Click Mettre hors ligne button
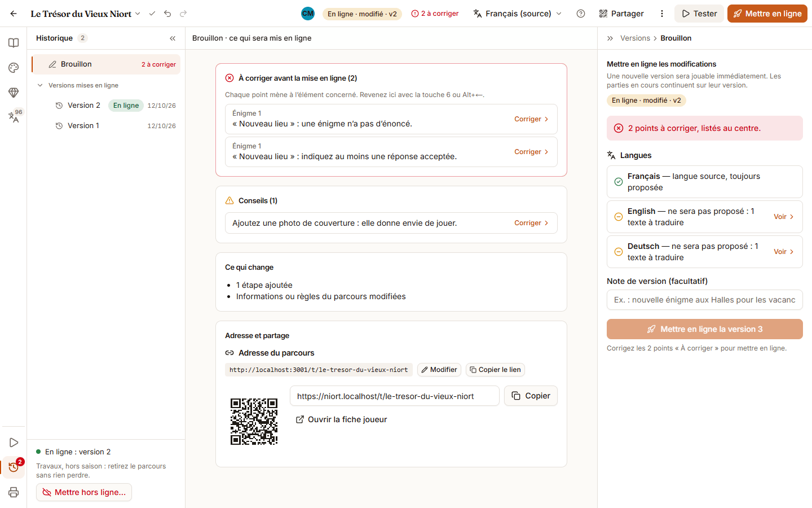 84,492
